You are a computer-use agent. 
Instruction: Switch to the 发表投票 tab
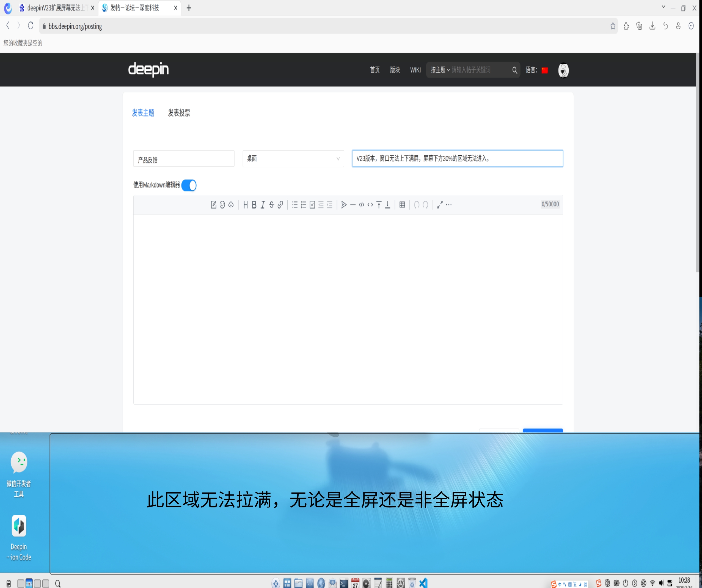click(x=179, y=113)
